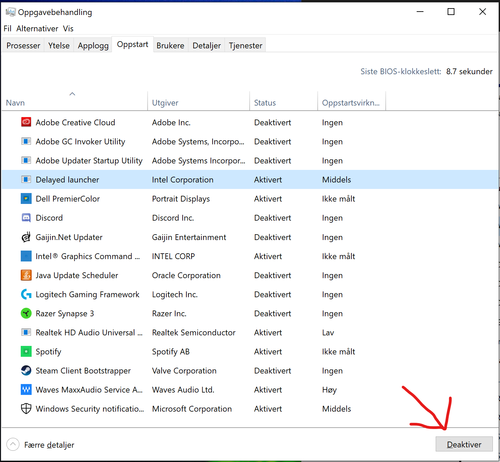The height and width of the screenshot is (462, 500).
Task: Click the Spotify AB publisher cell
Action: coord(171,352)
